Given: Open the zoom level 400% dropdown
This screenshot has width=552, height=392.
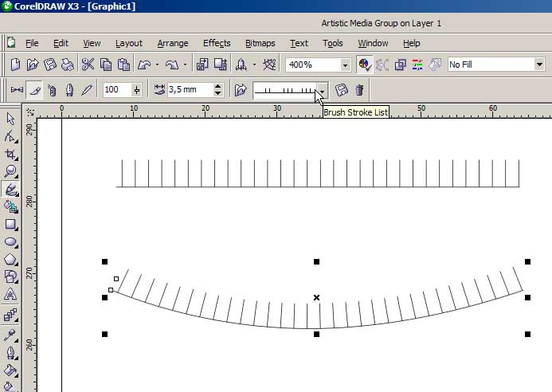Looking at the screenshot, I should tap(345, 65).
